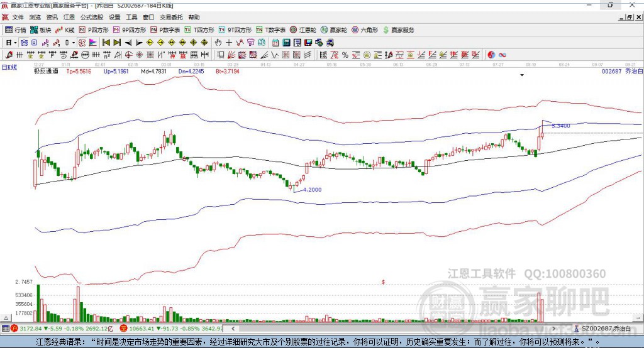The height and width of the screenshot is (348, 644).
Task: Click the Md=4.7831 indicator value
Action: click(153, 72)
